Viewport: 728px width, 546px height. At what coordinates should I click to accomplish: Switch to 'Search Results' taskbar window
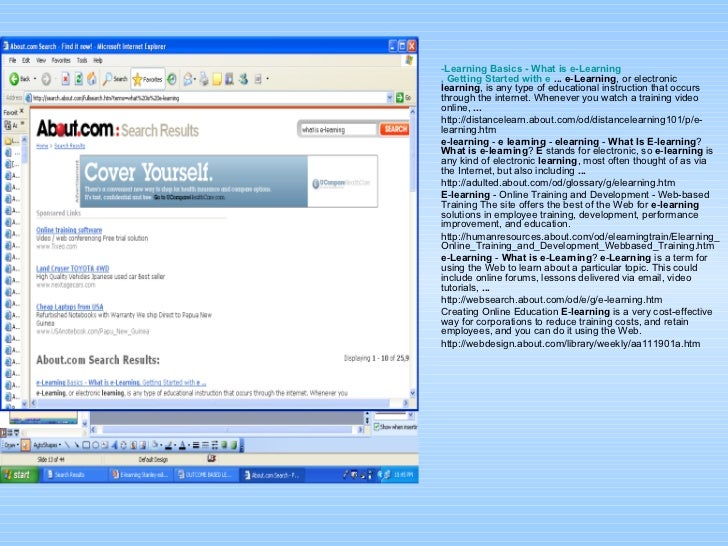73,474
